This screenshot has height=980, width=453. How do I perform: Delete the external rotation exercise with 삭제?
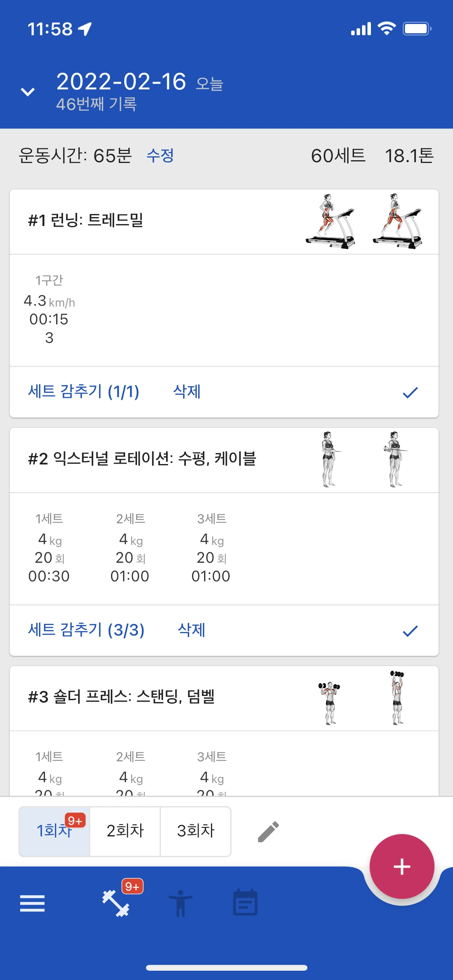click(191, 630)
